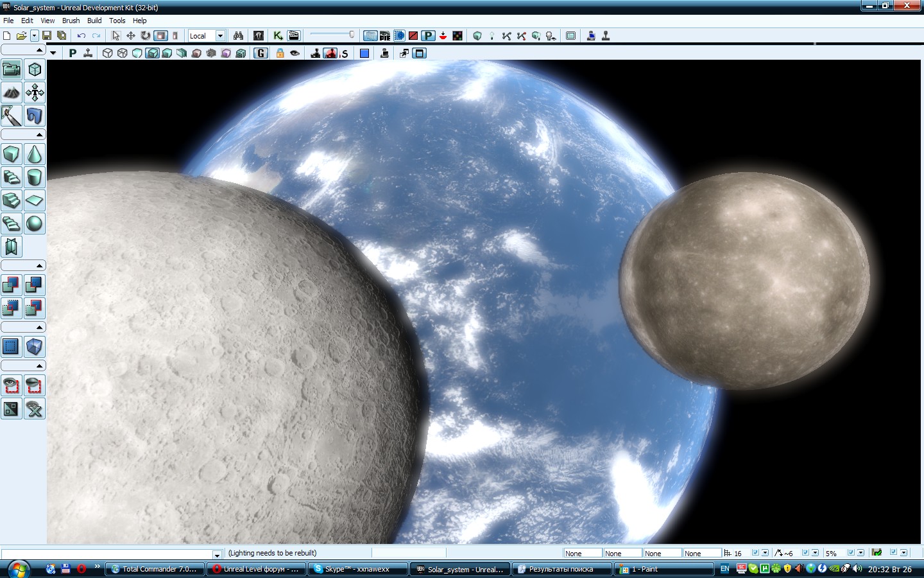The width and height of the screenshot is (924, 578).
Task: Click the Build Paths icon
Action: pos(507,36)
